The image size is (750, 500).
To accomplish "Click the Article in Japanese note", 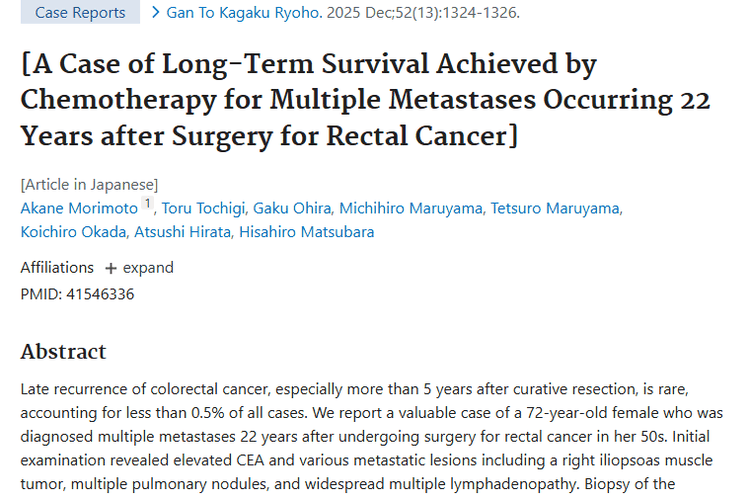I will [89, 184].
